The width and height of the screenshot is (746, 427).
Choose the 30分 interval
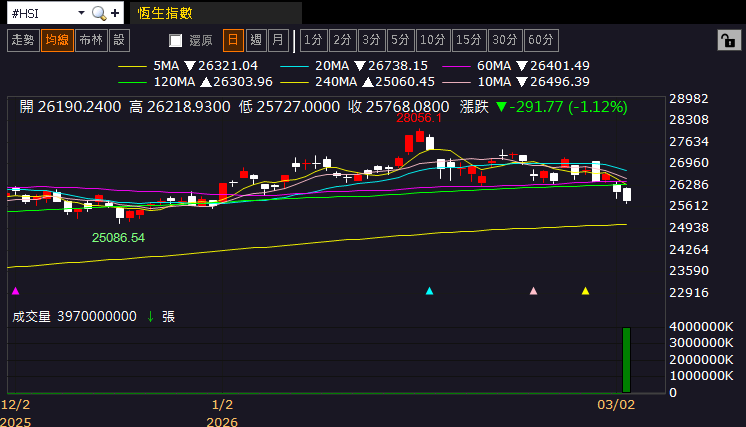pyautogui.click(x=505, y=40)
